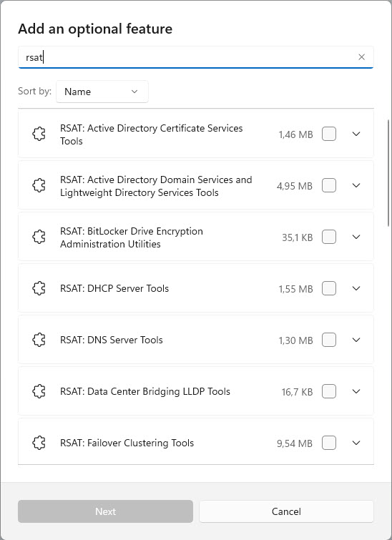The height and width of the screenshot is (540, 392).
Task: Expand details for Active Directory Certificate Services Tools
Action: coord(356,134)
